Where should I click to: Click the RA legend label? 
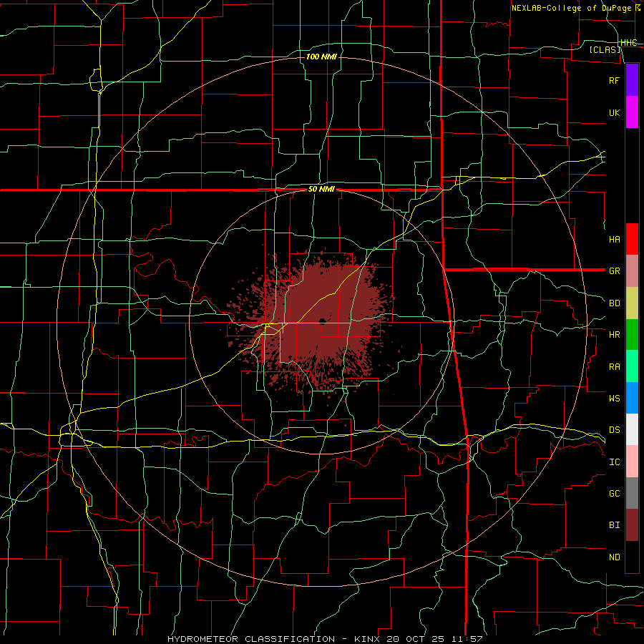tap(614, 367)
